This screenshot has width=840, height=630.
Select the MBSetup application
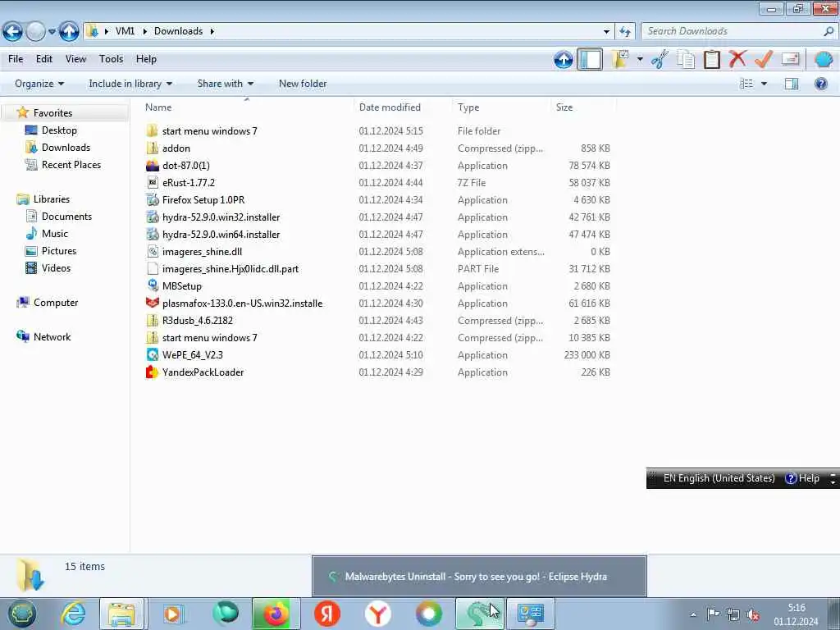(182, 286)
